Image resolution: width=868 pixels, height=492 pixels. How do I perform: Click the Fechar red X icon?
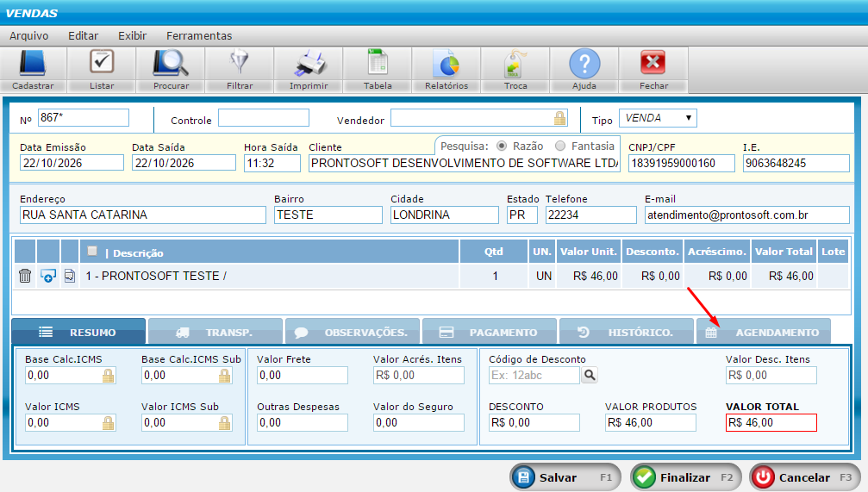coord(653,63)
